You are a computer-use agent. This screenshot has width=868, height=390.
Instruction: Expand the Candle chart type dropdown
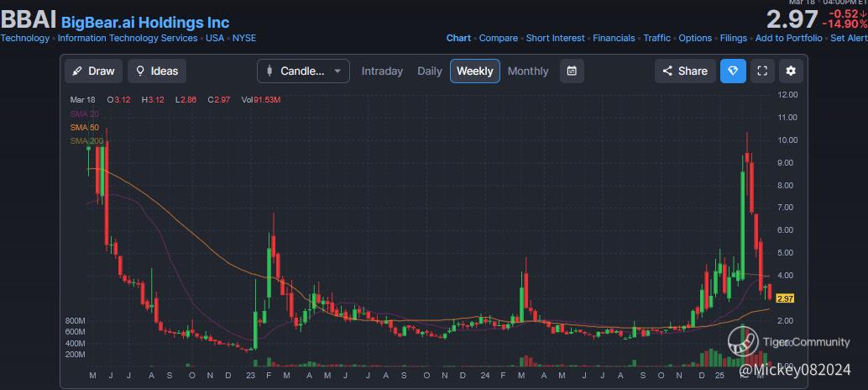tap(303, 71)
